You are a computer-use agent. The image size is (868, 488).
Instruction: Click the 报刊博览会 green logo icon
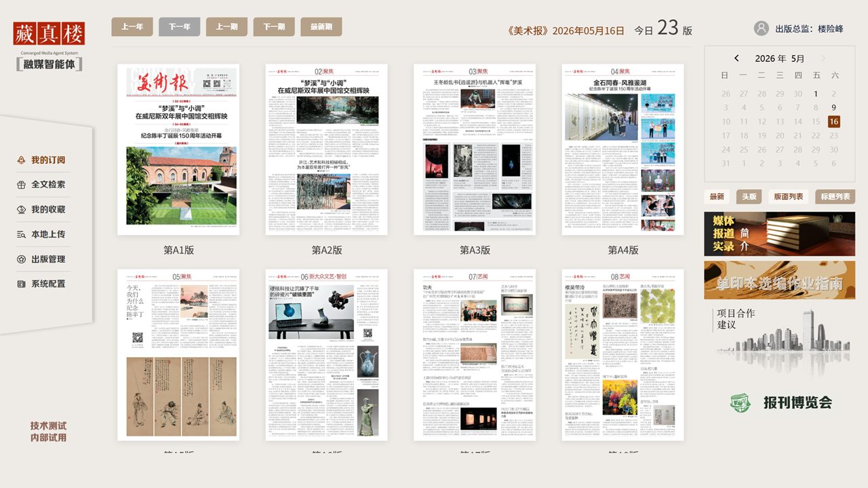coord(741,402)
